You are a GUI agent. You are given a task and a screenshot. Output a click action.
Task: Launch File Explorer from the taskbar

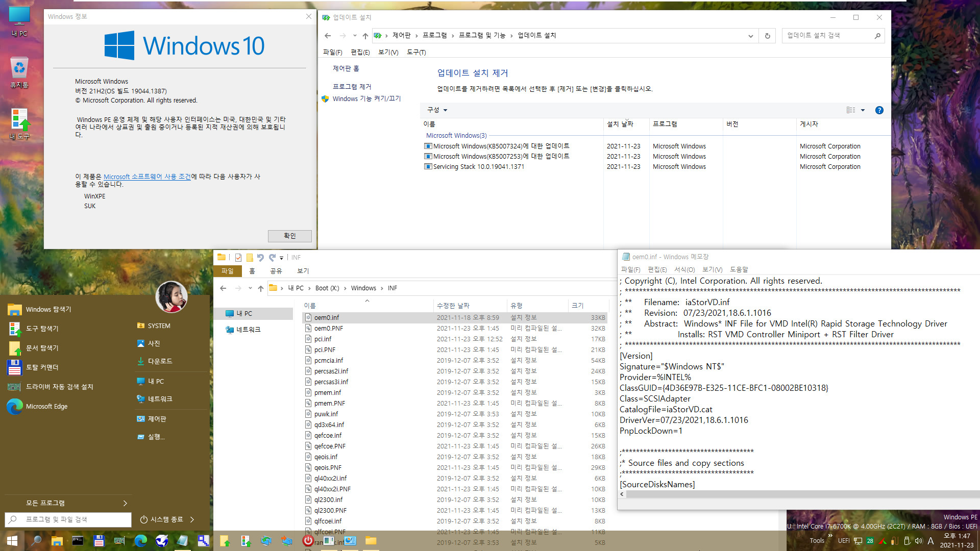click(x=57, y=541)
